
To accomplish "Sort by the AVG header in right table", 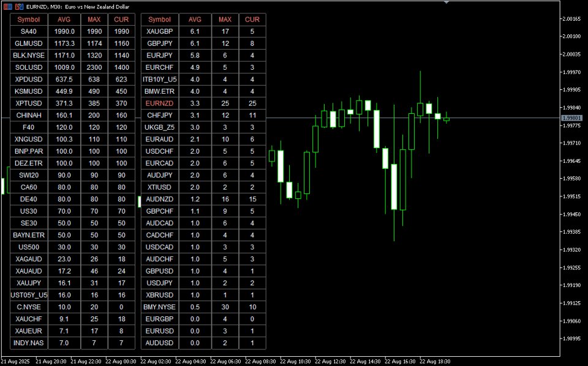I will coord(194,20).
